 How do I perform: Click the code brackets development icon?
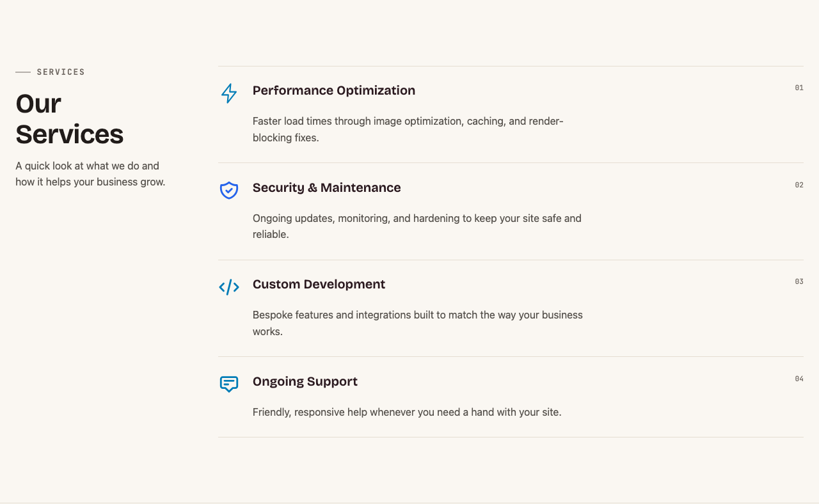pos(229,287)
